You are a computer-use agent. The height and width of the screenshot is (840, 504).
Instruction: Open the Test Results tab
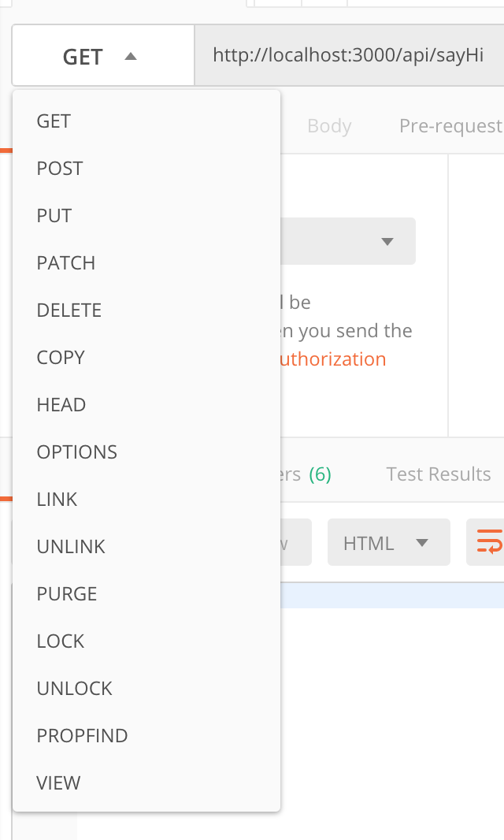(438, 474)
